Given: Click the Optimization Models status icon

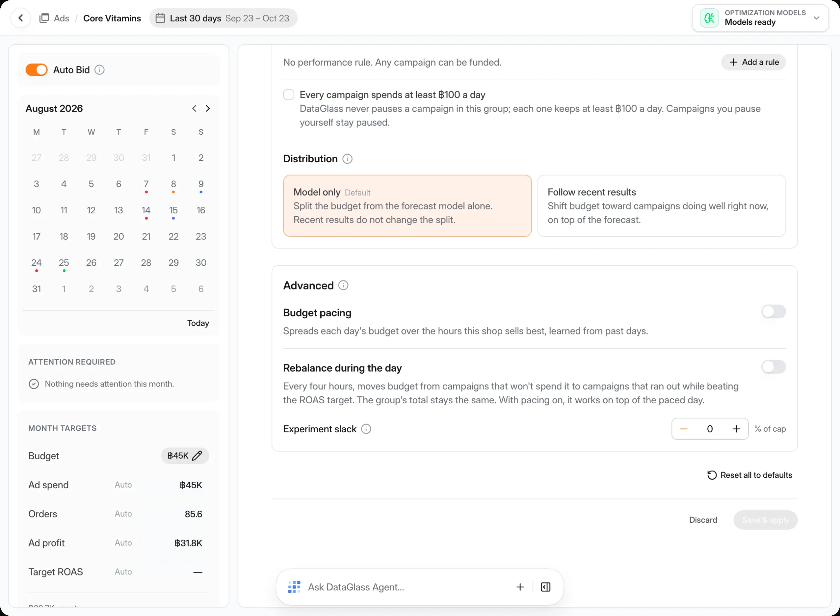Looking at the screenshot, I should click(x=709, y=18).
